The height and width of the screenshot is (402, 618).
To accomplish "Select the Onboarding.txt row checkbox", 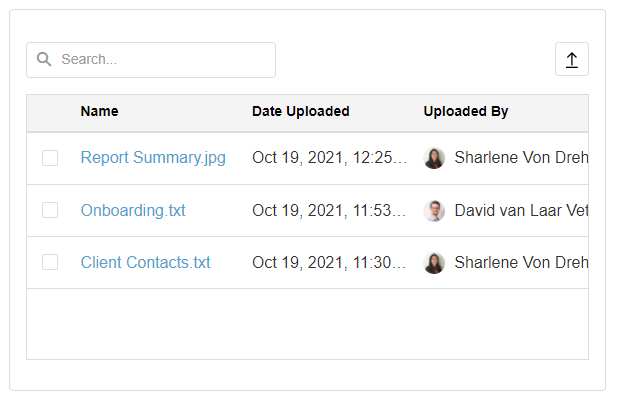I will [50, 211].
